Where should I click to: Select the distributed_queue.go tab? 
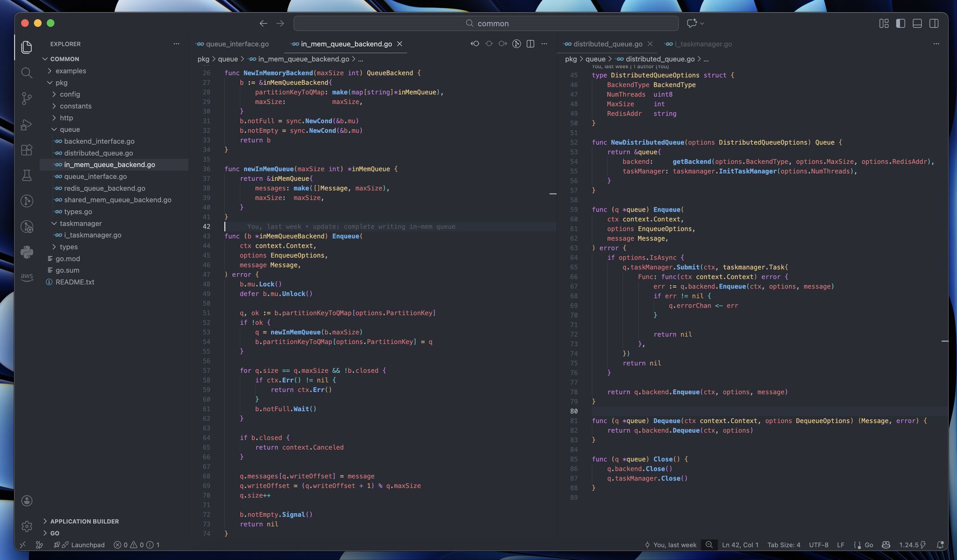(607, 44)
